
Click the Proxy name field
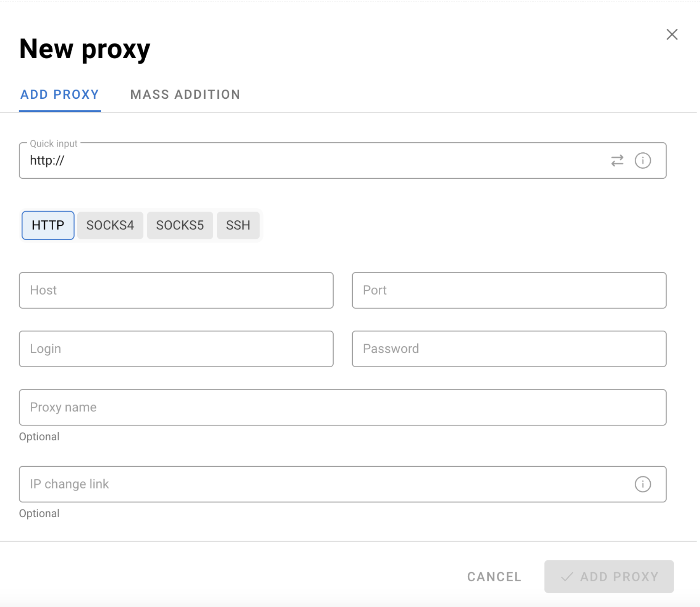pos(342,407)
